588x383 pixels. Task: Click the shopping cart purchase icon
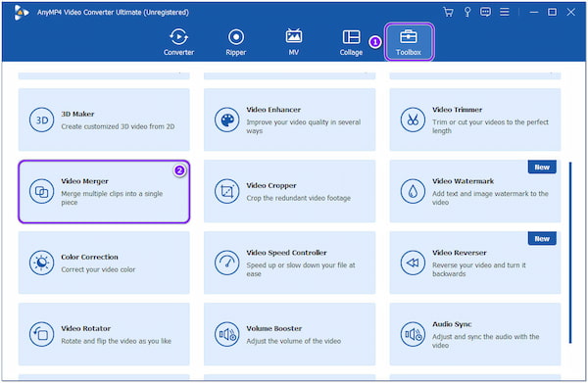pyautogui.click(x=448, y=12)
